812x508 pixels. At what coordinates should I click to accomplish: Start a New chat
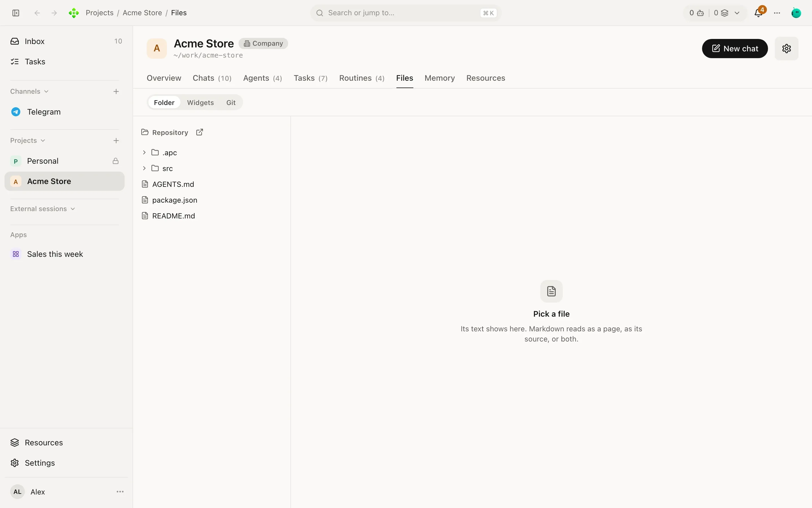click(x=735, y=48)
